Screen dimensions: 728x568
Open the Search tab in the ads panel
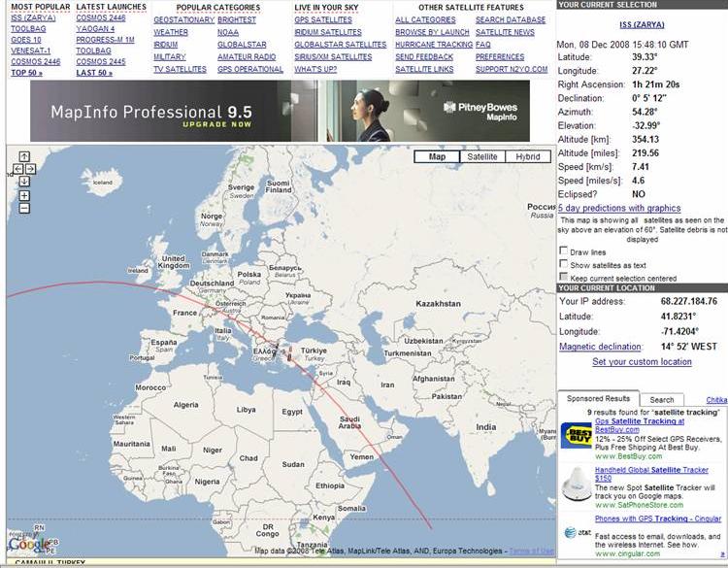point(662,400)
